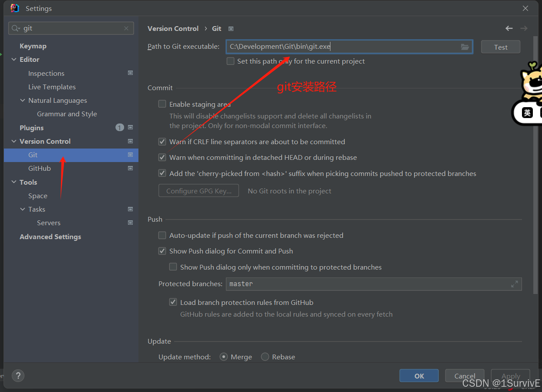542x392 pixels.
Task: Check Show Push dialog only for protected branches
Action: pyautogui.click(x=173, y=267)
